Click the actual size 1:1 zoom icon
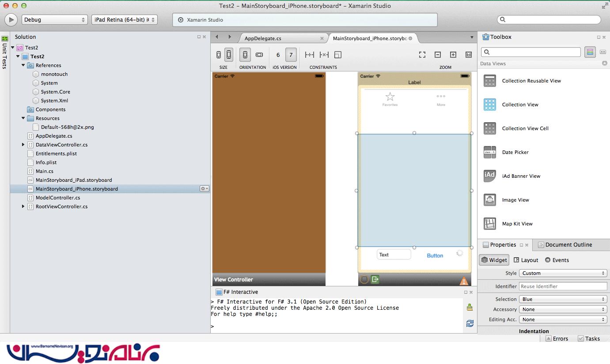Screen dimensions: 610x364 click(469, 55)
